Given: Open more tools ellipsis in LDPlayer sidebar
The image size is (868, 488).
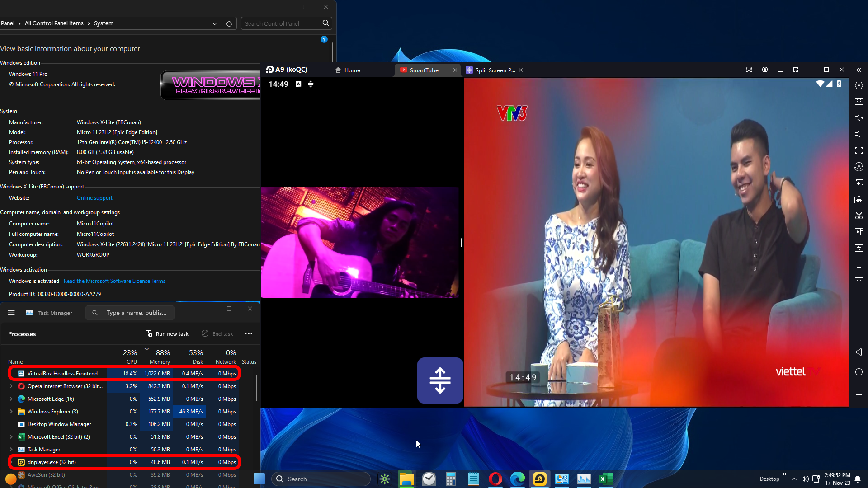Looking at the screenshot, I should click(859, 281).
